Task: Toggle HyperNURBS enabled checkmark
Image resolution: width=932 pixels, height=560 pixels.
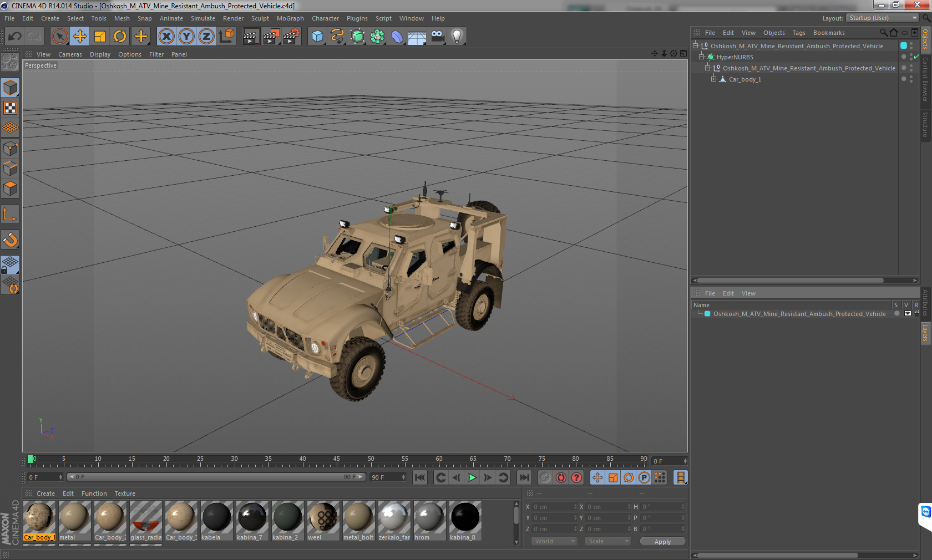Action: click(916, 57)
